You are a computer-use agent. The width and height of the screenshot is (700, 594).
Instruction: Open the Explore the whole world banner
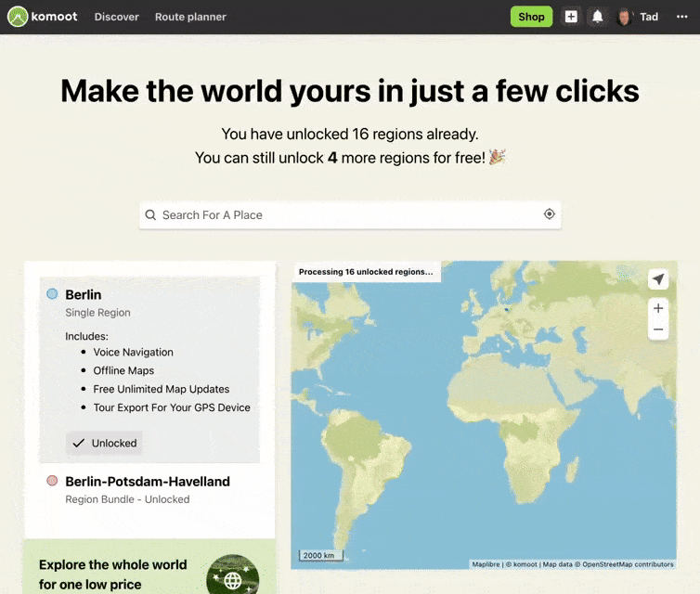[x=149, y=567]
